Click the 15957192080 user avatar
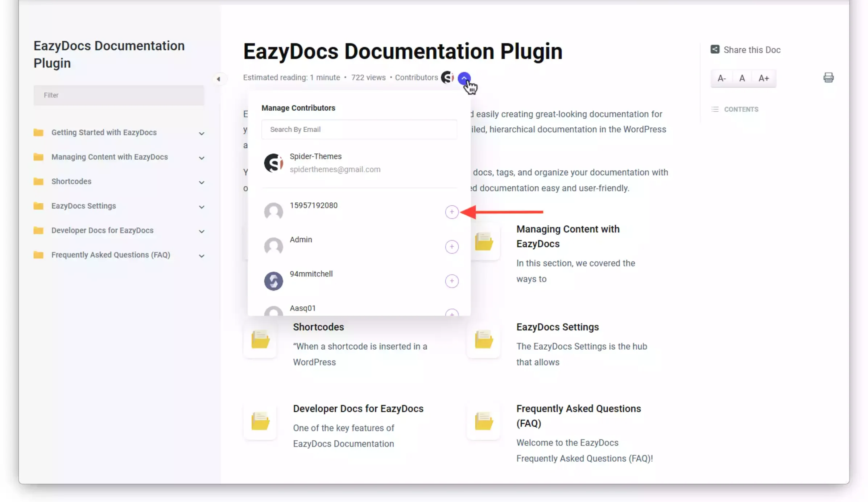Image resolution: width=868 pixels, height=502 pixels. [273, 212]
